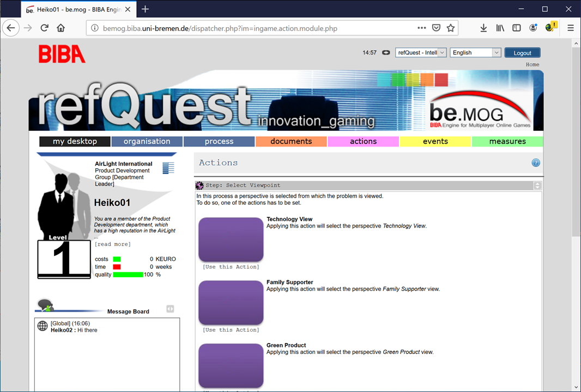Select the Green Product purple thumbnail
The width and height of the screenshot is (581, 392).
coord(231,365)
